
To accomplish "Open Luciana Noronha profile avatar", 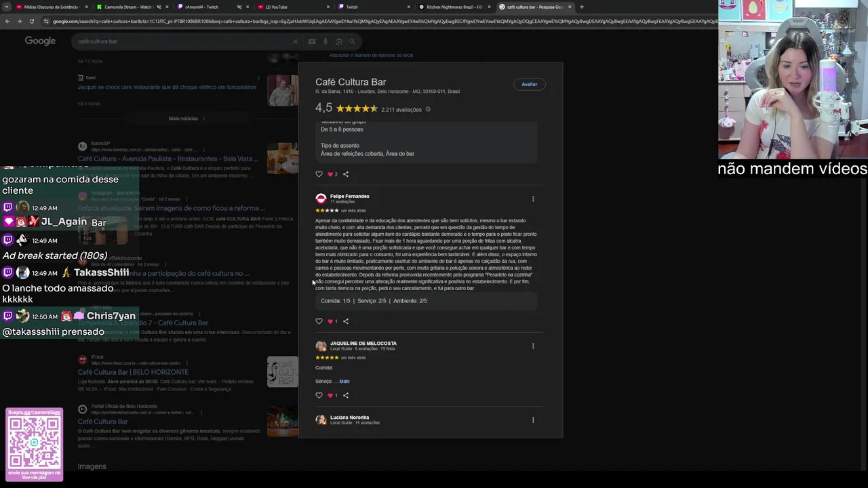I will [x=321, y=420].
